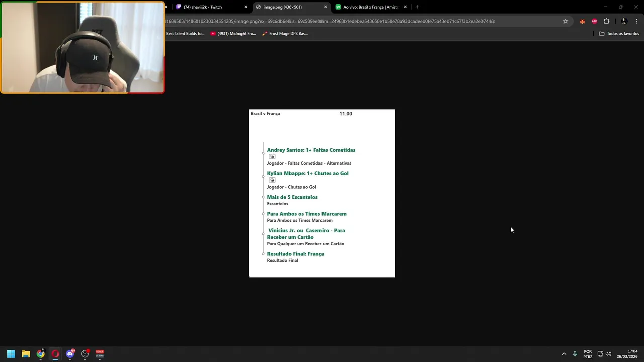Close the Twitch tab
The image size is (644, 362).
coord(246,7)
